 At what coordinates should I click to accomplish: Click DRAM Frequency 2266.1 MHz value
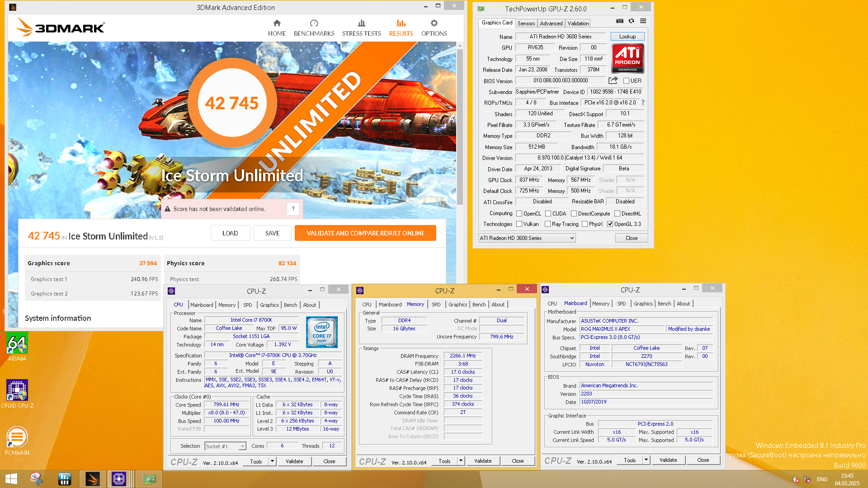(462, 356)
